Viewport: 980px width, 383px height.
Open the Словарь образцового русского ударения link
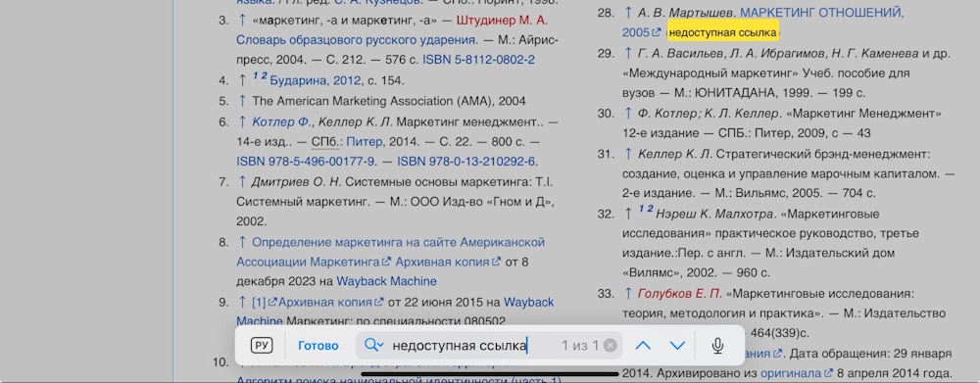coord(357,40)
